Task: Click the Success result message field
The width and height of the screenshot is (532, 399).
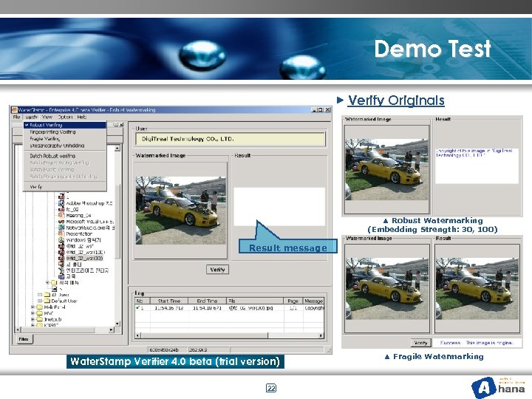Action: click(x=477, y=343)
